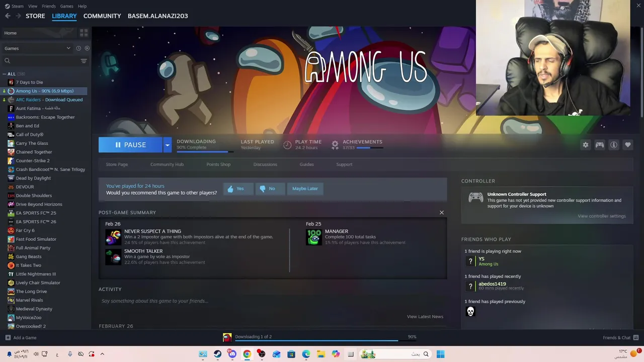This screenshot has width=644, height=362.
Task: Open the Points Shop link
Action: (x=218, y=164)
